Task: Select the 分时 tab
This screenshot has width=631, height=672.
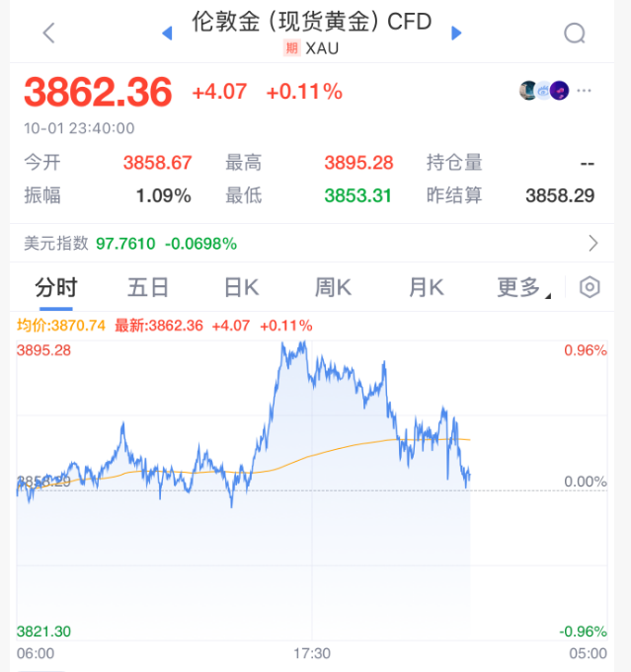Action: click(55, 287)
